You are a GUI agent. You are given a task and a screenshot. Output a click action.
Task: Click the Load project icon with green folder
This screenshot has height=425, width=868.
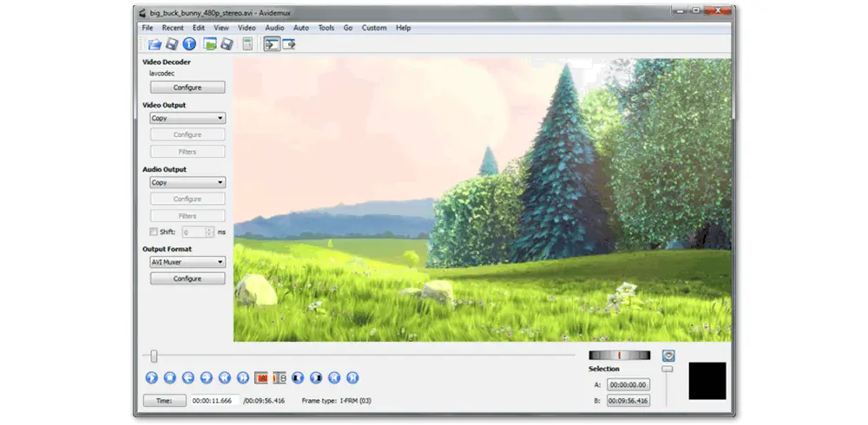(x=210, y=44)
